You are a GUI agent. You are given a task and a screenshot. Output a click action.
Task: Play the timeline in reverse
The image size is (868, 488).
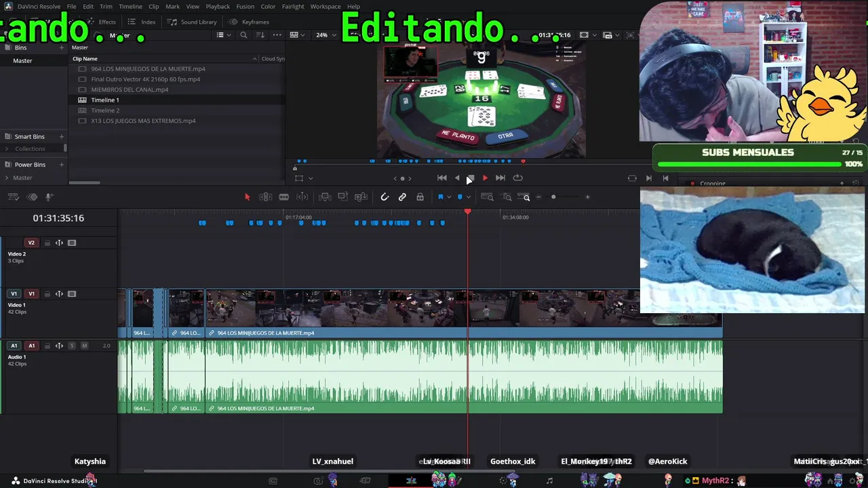(x=457, y=178)
